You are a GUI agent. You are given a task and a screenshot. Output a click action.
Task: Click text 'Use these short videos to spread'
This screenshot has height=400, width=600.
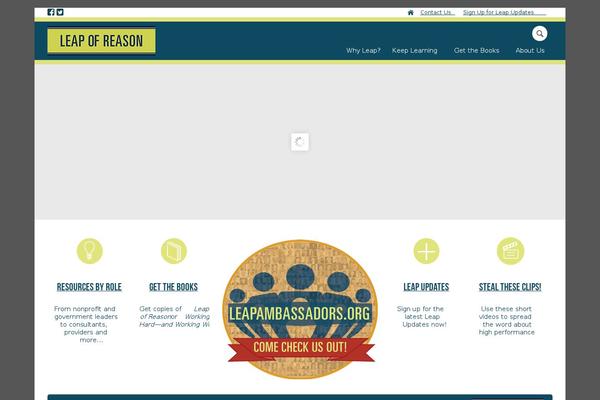coord(505,313)
